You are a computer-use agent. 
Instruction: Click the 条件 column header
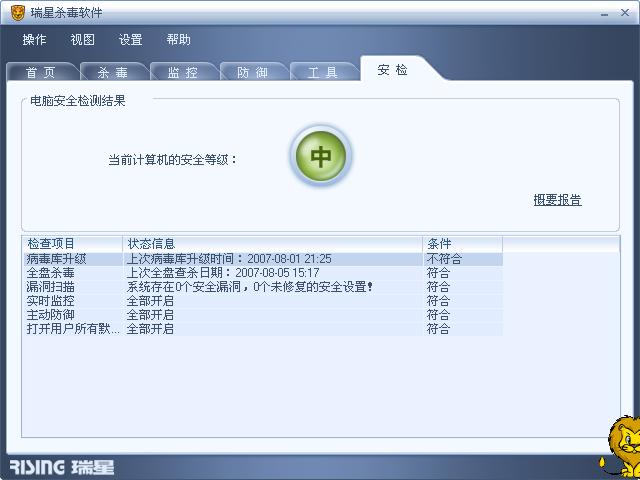pos(463,244)
